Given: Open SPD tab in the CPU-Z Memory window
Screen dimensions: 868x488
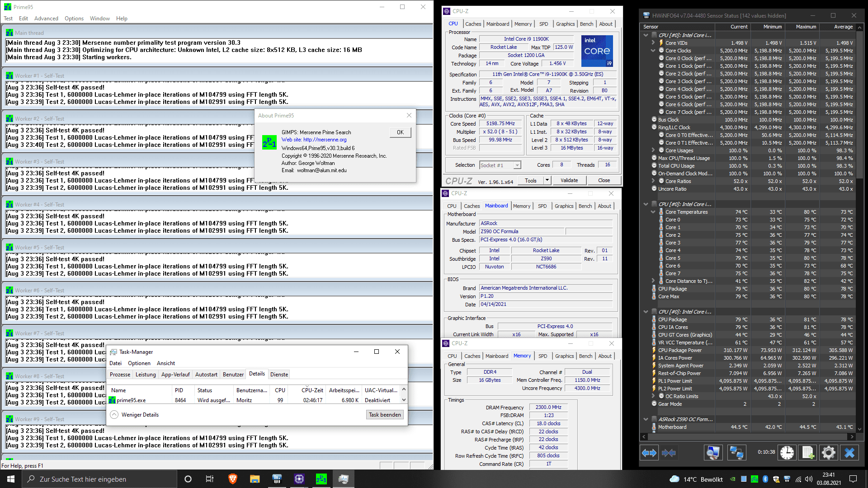Looking at the screenshot, I should [x=543, y=356].
